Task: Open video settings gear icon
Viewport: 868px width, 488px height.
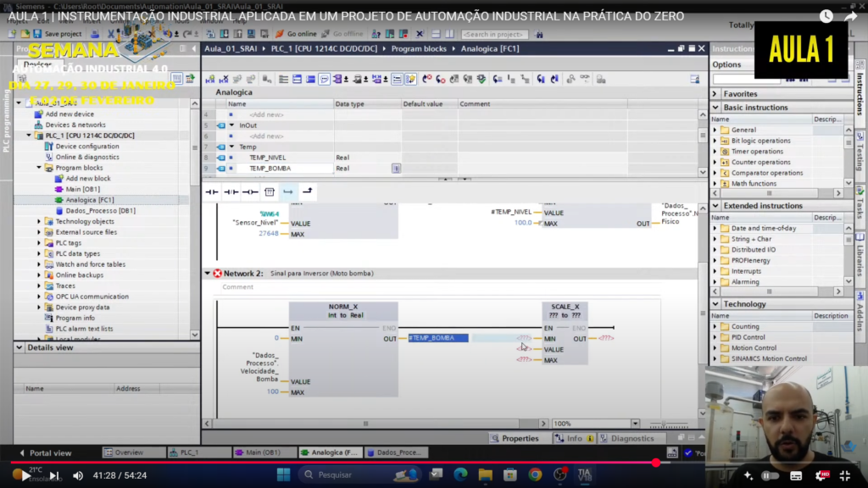Action: [821, 475]
